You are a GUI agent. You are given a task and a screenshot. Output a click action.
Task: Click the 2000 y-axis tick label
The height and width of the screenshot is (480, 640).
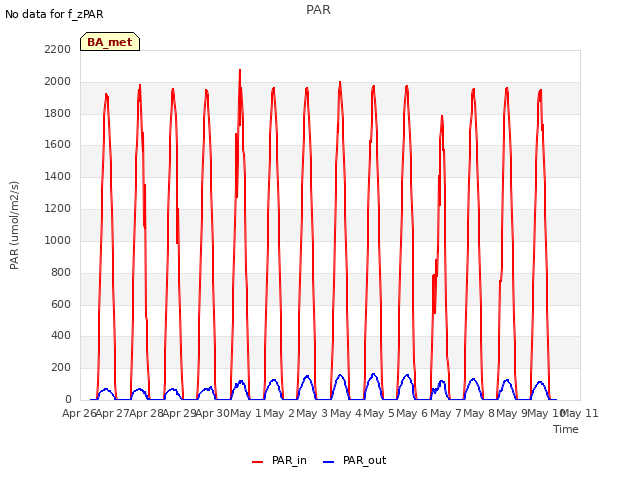[x=58, y=82]
